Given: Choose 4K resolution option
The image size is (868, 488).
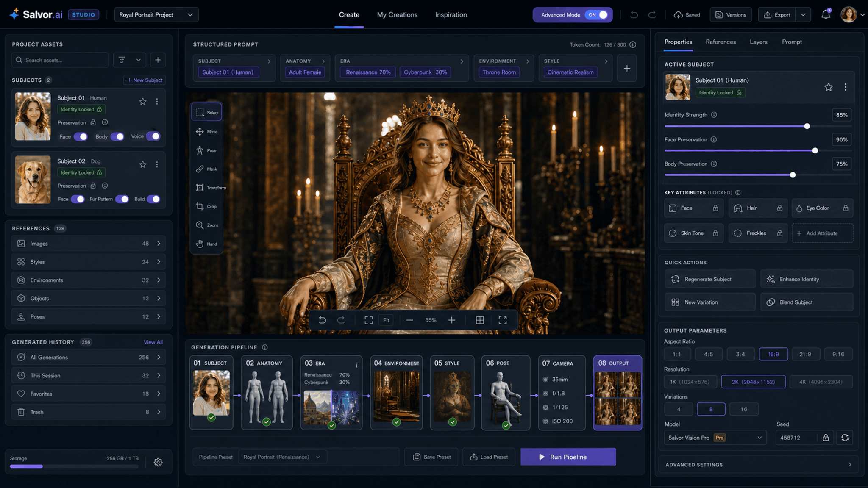Looking at the screenshot, I should [821, 382].
